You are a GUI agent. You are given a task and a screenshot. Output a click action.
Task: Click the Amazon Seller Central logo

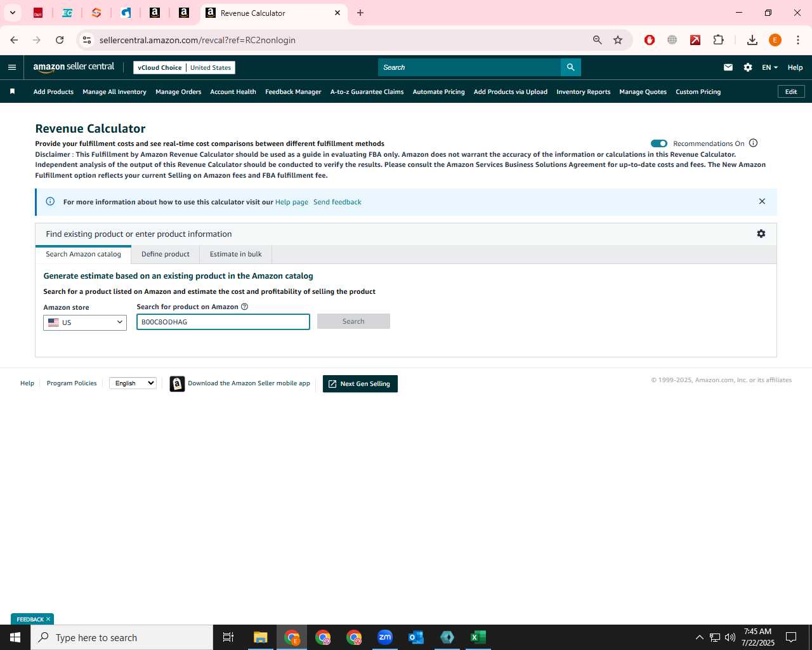coord(74,67)
